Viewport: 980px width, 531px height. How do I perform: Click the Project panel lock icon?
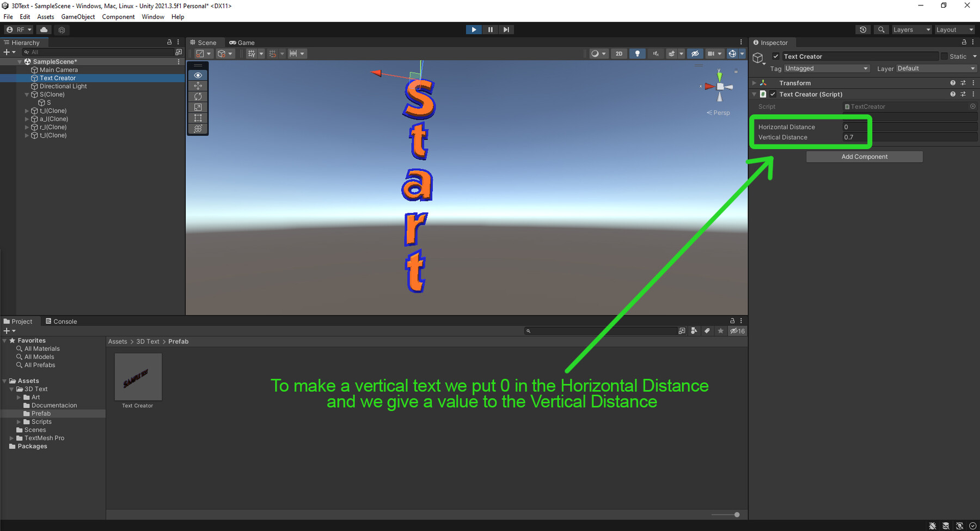[732, 321]
